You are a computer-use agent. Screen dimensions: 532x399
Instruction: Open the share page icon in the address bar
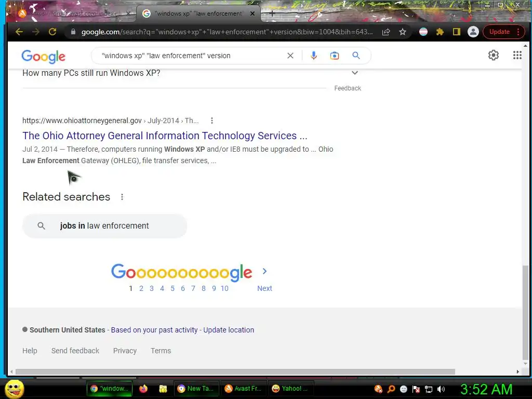point(386,32)
